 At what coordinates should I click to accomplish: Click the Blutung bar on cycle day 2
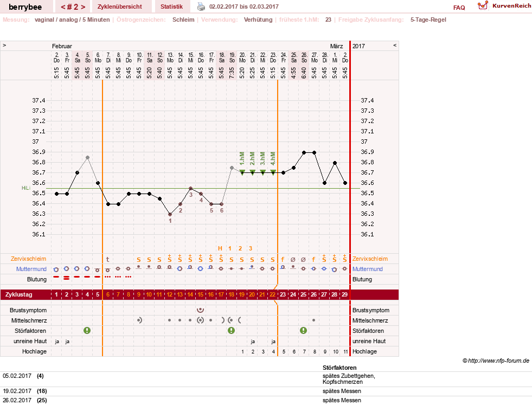pos(67,278)
